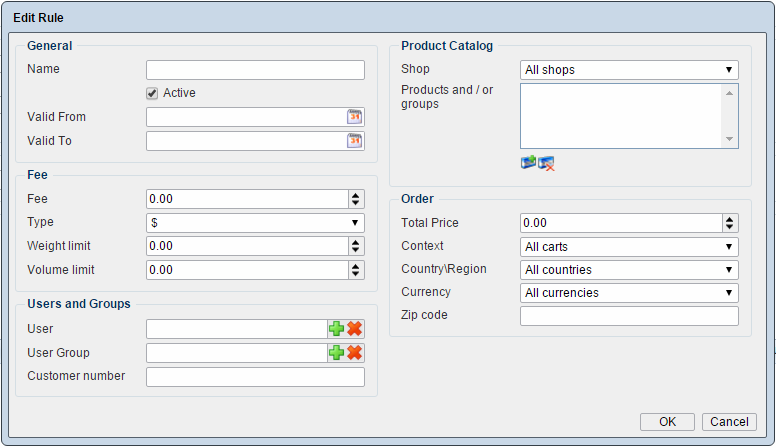776x448 pixels.
Task: Select the Currency dropdown
Action: click(629, 293)
